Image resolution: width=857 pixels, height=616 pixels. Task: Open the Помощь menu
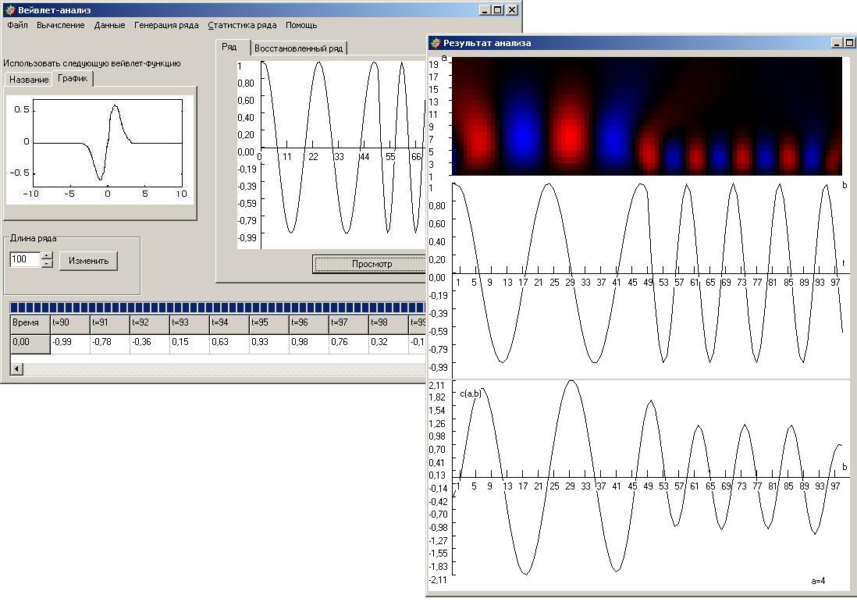click(x=301, y=25)
